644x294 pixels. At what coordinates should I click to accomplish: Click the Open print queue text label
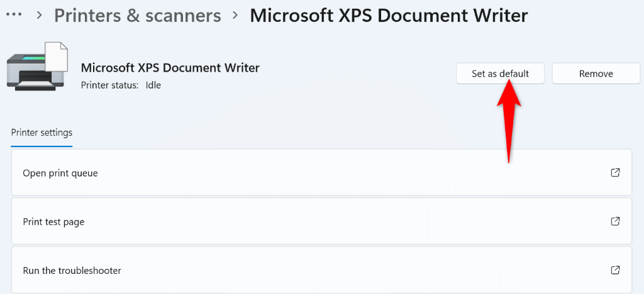pos(60,173)
